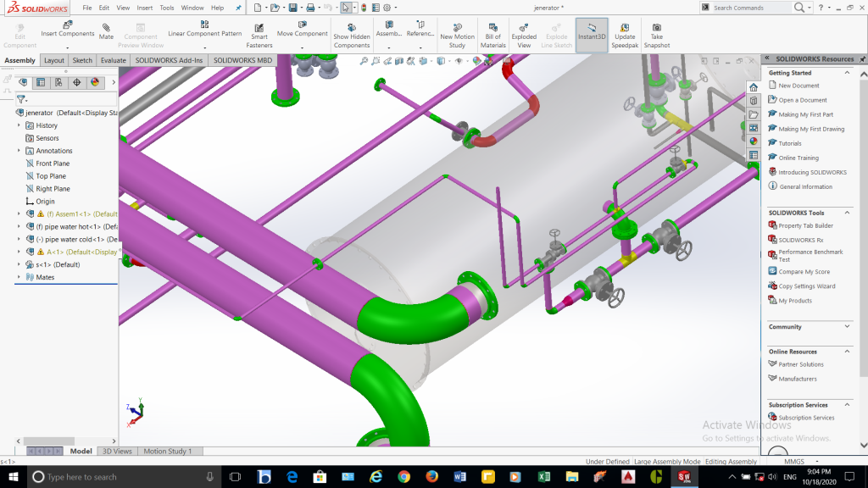This screenshot has height=488, width=868.
Task: Click the Mate tool icon
Action: click(106, 27)
